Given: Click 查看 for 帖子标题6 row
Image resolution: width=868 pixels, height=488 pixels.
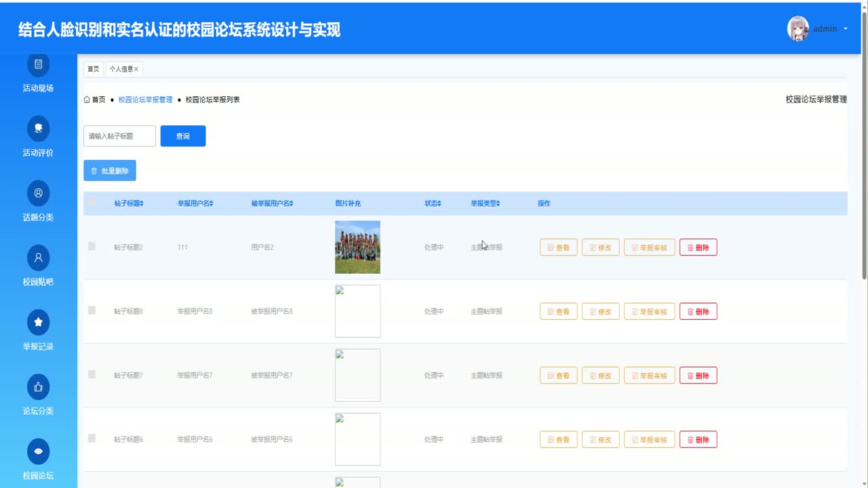Looking at the screenshot, I should [559, 439].
